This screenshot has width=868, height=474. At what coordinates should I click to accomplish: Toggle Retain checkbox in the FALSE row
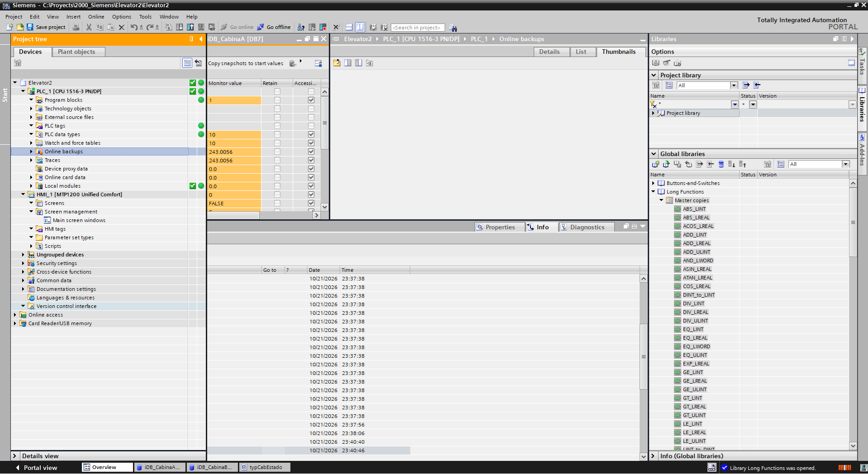pos(277,203)
